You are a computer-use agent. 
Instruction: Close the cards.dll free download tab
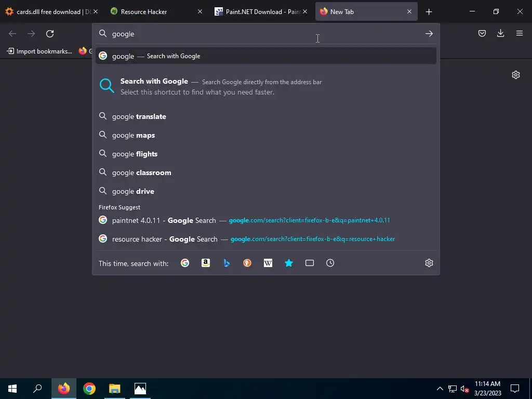[96, 11]
